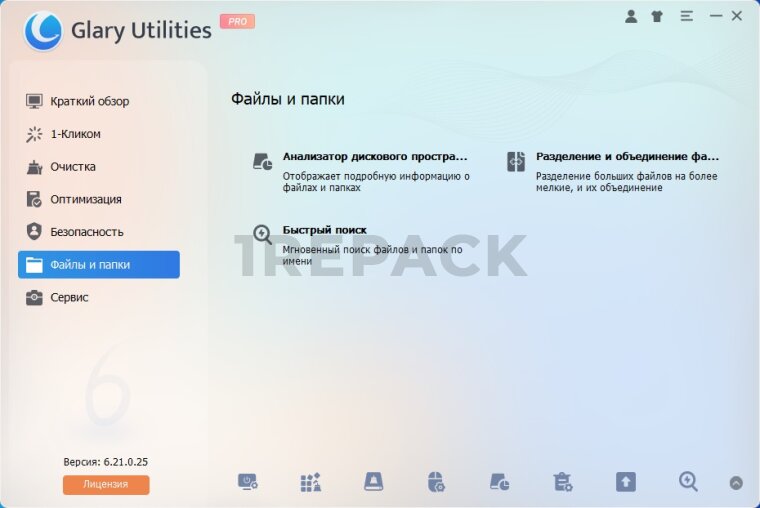Click the registry cleaner icon in bottom dock
The image size is (760, 508).
click(563, 482)
